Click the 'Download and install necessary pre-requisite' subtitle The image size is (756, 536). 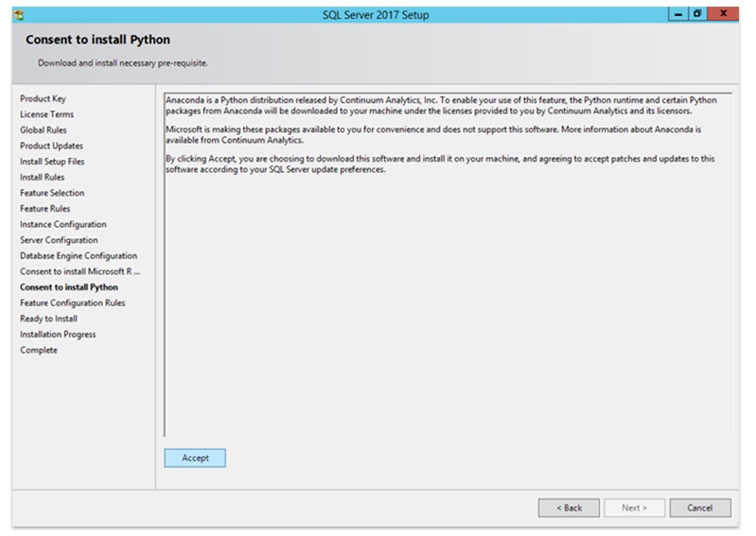(123, 63)
